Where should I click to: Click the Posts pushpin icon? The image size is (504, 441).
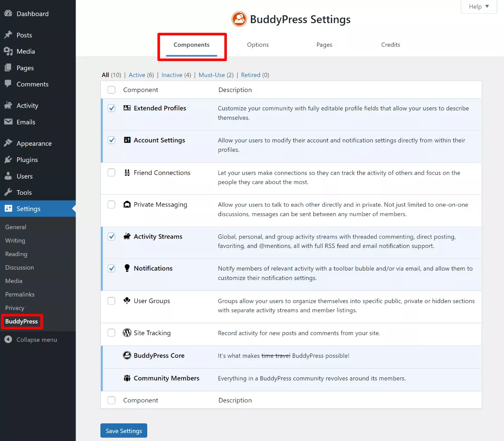point(8,35)
